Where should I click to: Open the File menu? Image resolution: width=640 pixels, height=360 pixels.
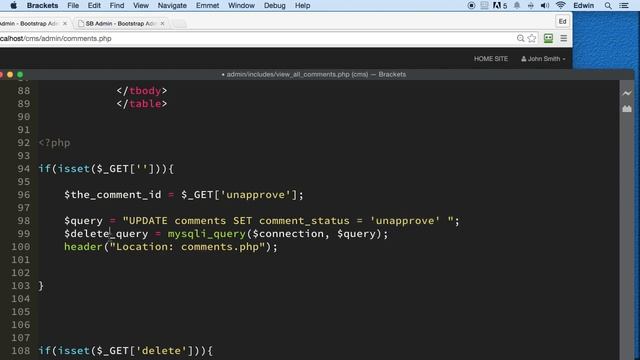[73, 5]
